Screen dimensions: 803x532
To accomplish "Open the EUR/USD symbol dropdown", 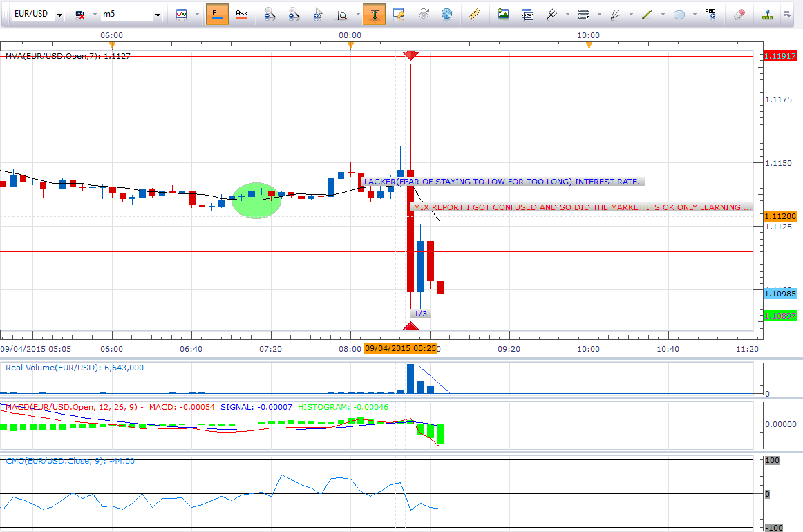I will (x=60, y=15).
